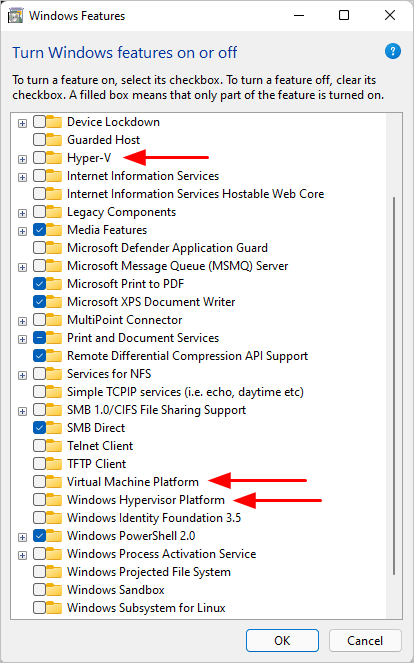Viewport: 414px width, 663px height.
Task: Select the Microsoft Defender Application Guard item
Action: [x=167, y=248]
